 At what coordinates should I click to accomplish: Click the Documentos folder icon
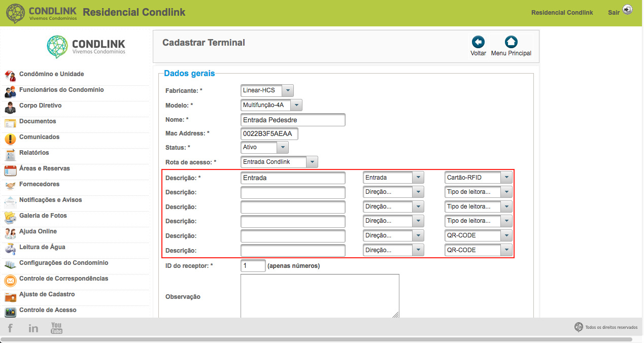click(x=10, y=123)
